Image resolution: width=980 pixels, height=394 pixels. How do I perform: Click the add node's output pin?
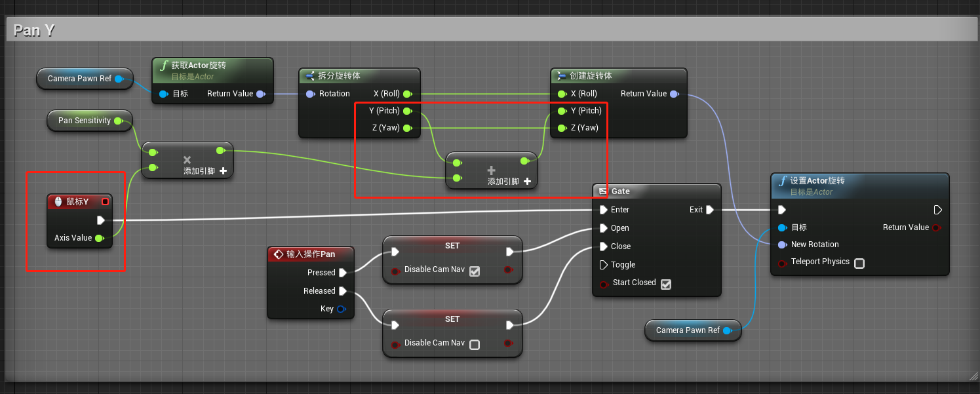pyautogui.click(x=524, y=161)
